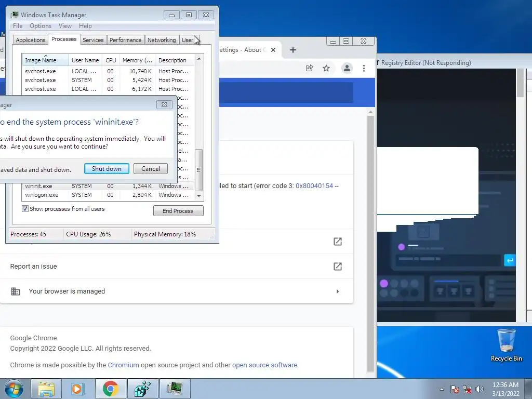Screen dimensions: 532x399
Task: Sort processes by Description column
Action: [x=175, y=60]
